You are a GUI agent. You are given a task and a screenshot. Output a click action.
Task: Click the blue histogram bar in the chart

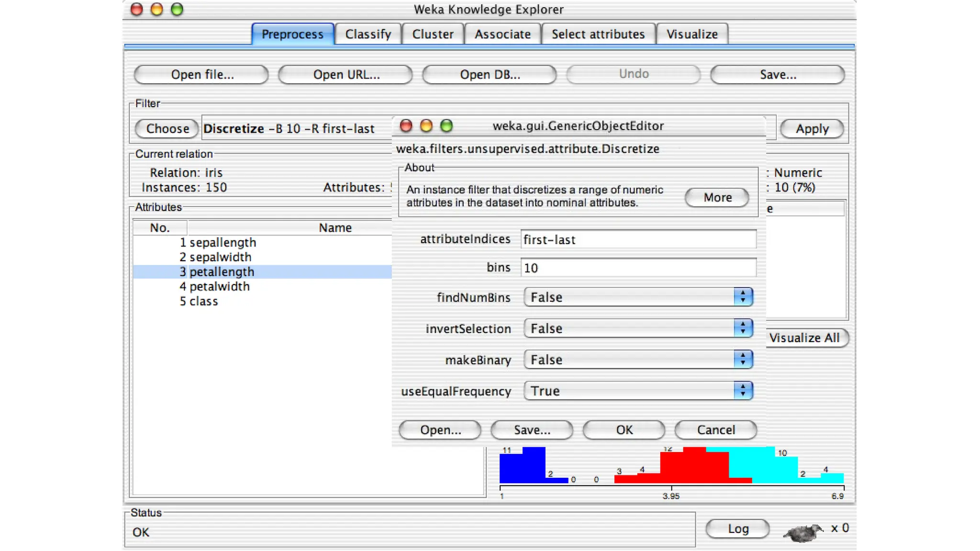[523, 466]
